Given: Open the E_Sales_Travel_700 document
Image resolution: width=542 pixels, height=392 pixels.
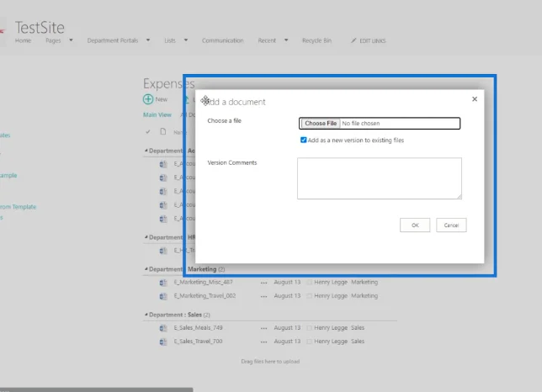Looking at the screenshot, I should [x=198, y=342].
